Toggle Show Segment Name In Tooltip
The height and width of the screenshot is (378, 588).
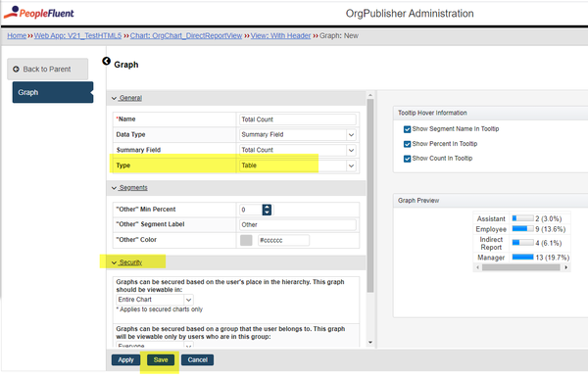pos(407,129)
